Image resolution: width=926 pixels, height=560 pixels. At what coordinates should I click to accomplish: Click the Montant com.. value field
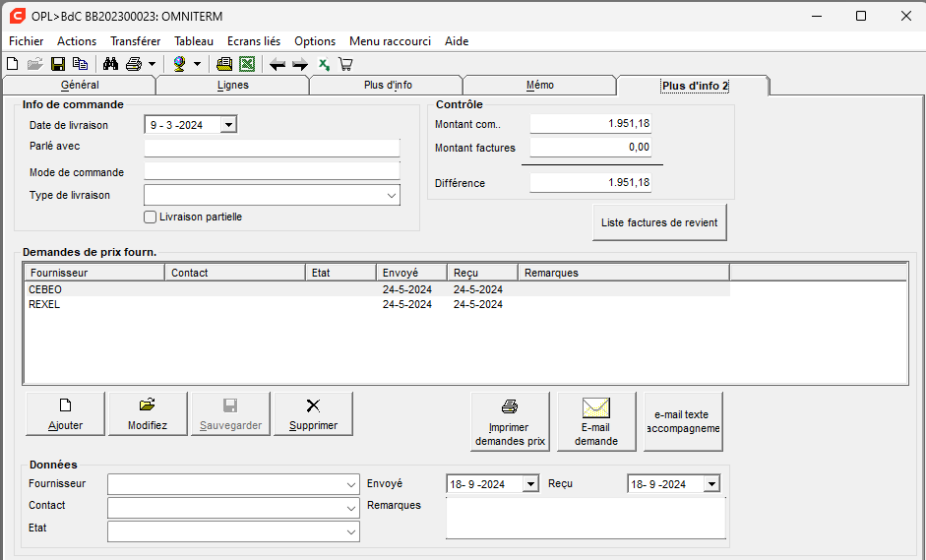[x=590, y=123]
